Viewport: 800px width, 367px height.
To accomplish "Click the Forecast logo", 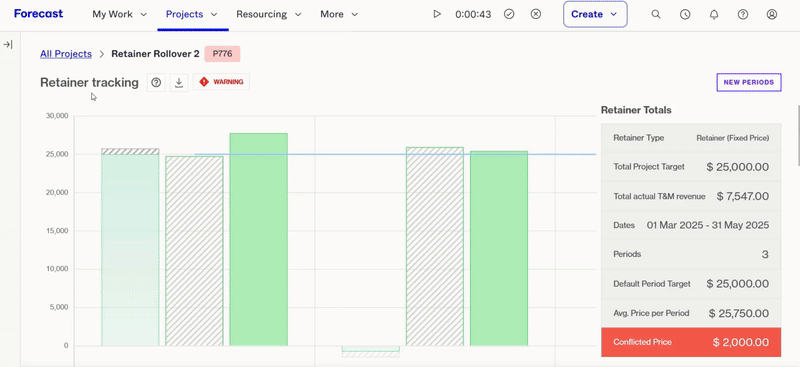I will [38, 14].
